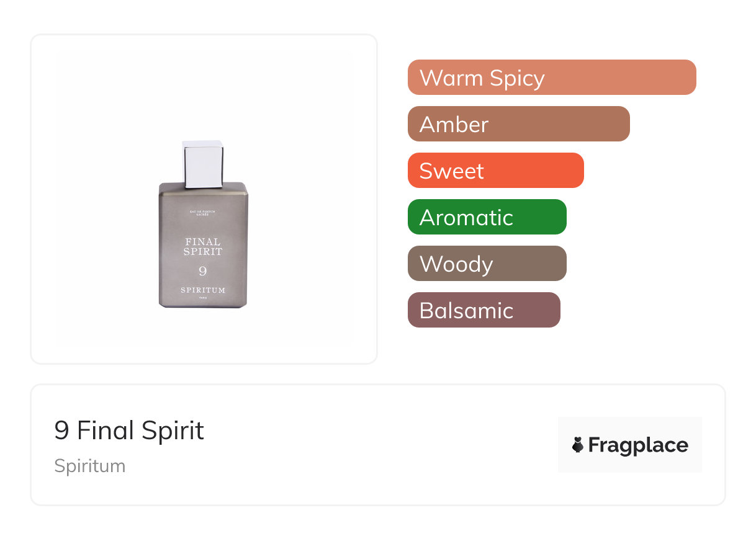Click the white cap of the bottle
The image size is (756, 536).
(203, 161)
